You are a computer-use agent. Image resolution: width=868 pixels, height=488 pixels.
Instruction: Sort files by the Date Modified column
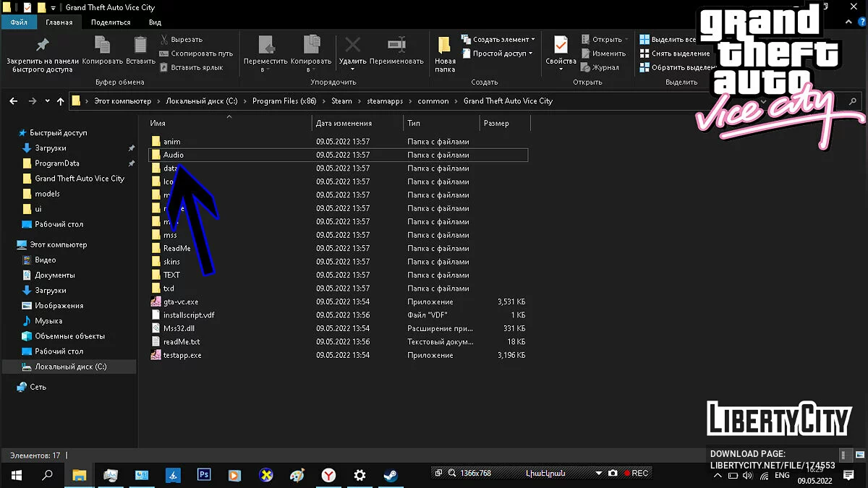(x=344, y=124)
